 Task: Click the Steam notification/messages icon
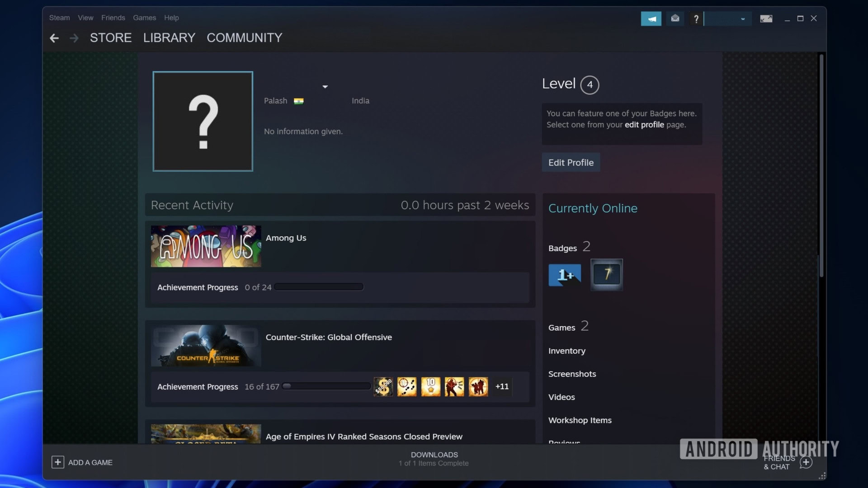(x=674, y=19)
